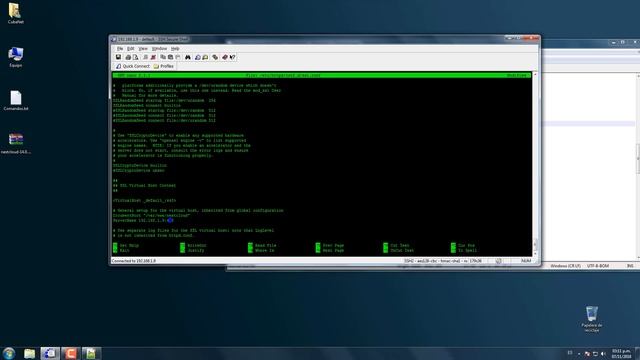
Task: Click the Quick Connect button
Action: (x=133, y=66)
